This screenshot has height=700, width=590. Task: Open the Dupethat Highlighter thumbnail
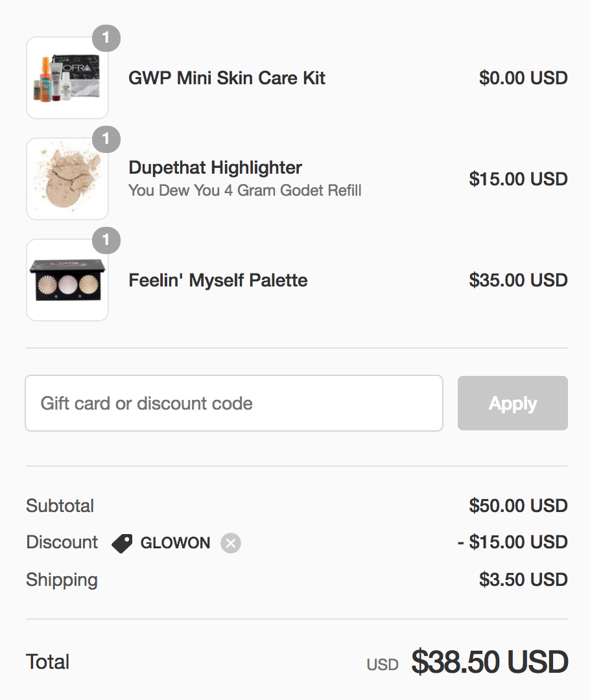(67, 179)
